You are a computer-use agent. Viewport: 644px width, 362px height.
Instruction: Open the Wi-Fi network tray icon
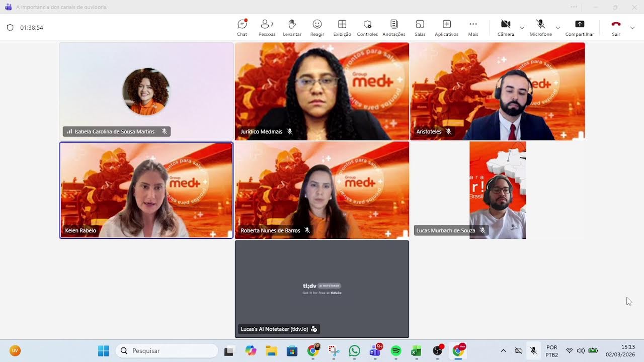pyautogui.click(x=570, y=351)
